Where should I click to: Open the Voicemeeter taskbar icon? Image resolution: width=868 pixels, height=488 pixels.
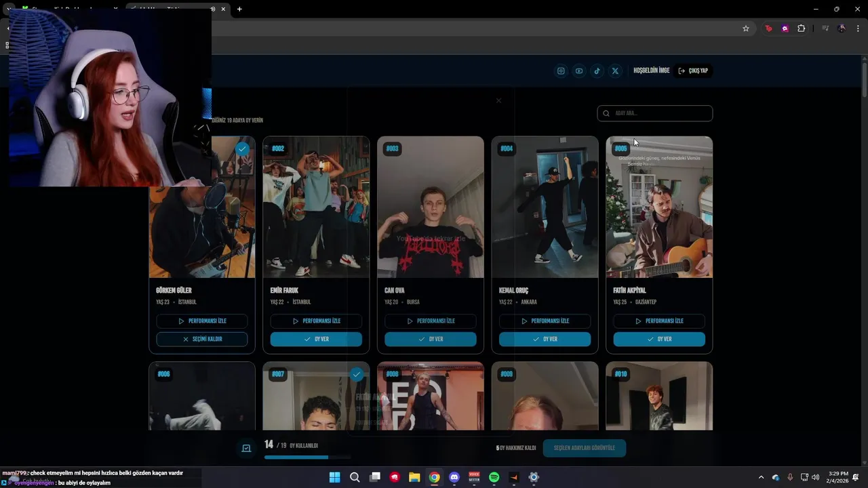pos(474,477)
